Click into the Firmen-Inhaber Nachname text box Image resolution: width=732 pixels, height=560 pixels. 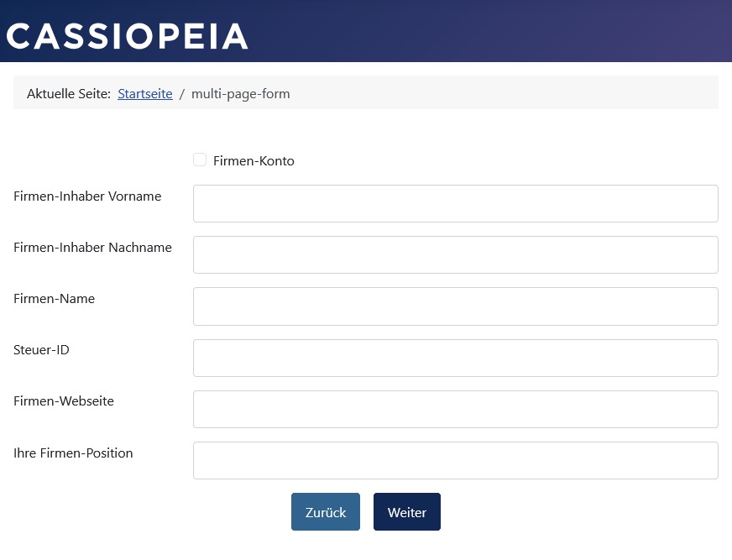tap(455, 255)
